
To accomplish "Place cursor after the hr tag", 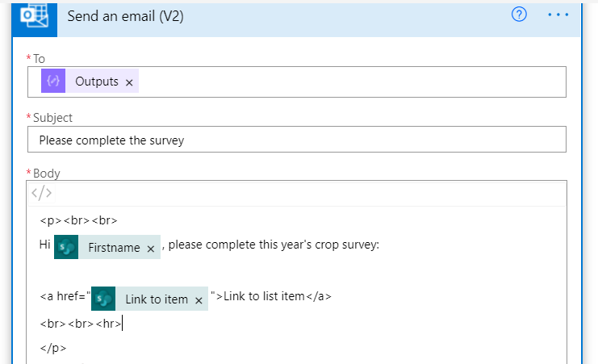I will (123, 324).
